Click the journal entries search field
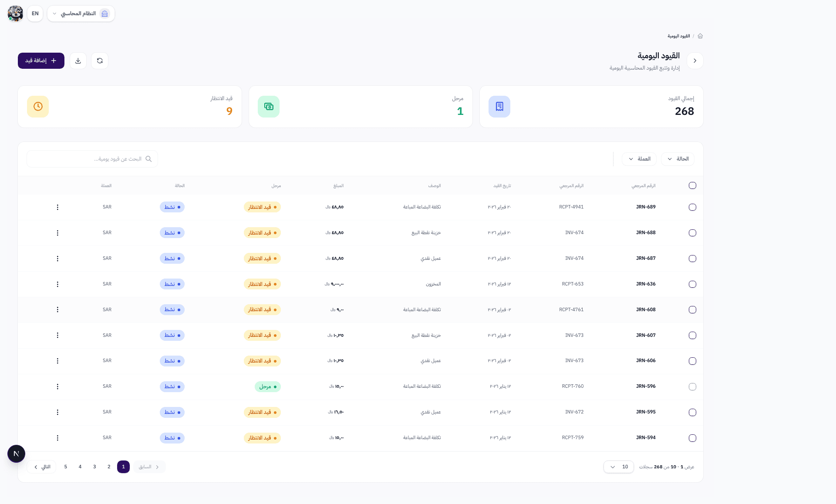Image resolution: width=836 pixels, height=504 pixels. point(92,159)
